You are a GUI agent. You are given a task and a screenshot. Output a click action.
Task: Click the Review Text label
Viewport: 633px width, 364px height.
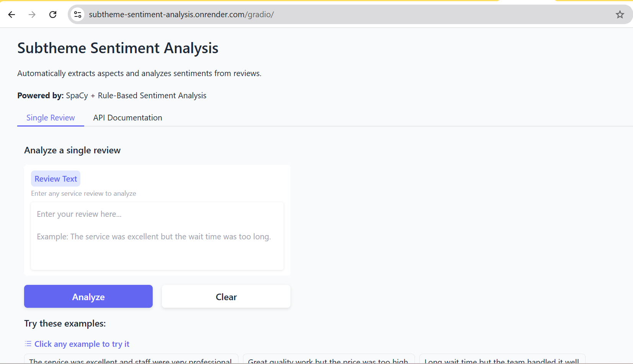tap(56, 179)
